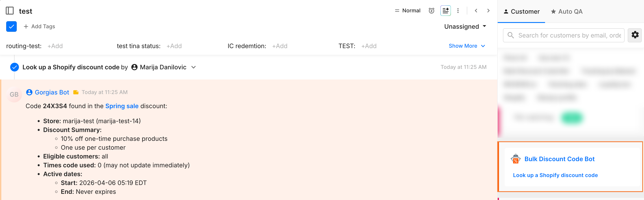Viewport: 644px width, 200px height.
Task: Go to previous ticket arrow
Action: [476, 11]
